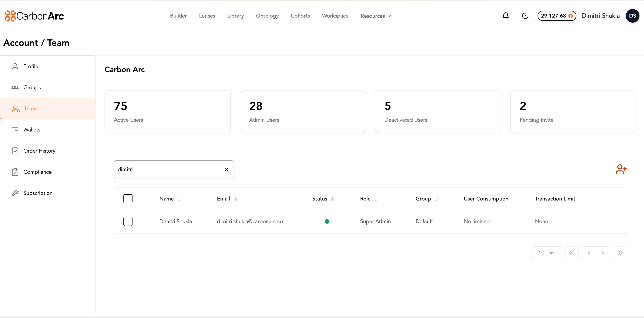The image size is (644, 318).
Task: Open Compliance in the sidebar
Action: [37, 172]
